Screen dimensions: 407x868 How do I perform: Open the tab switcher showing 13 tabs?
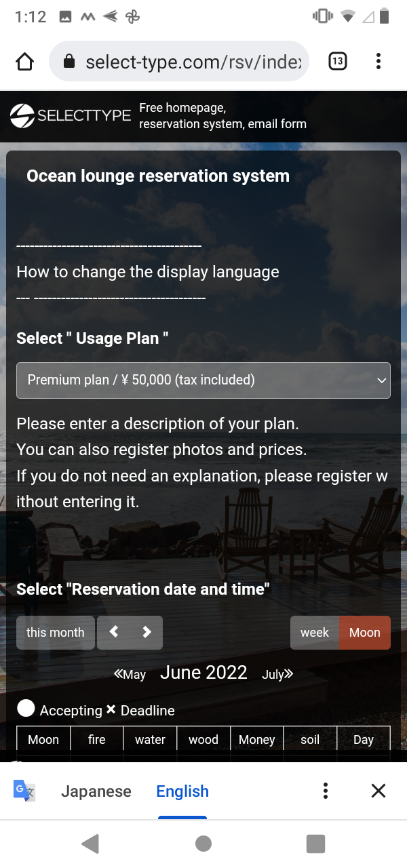(337, 62)
